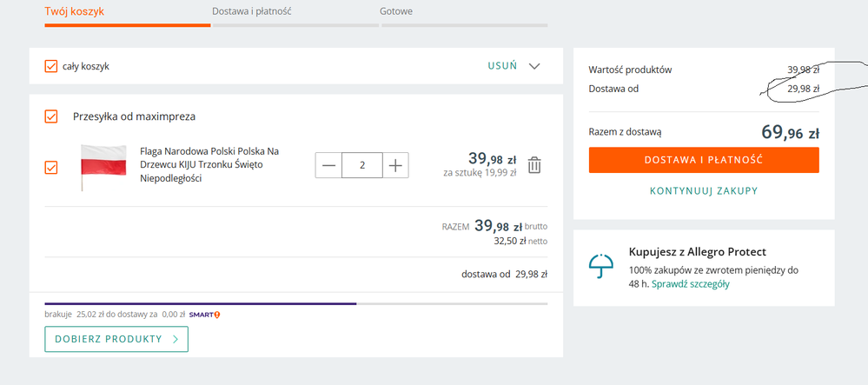868x385 pixels.
Task: Deselect the Polish flag item checkbox
Action: [x=51, y=167]
